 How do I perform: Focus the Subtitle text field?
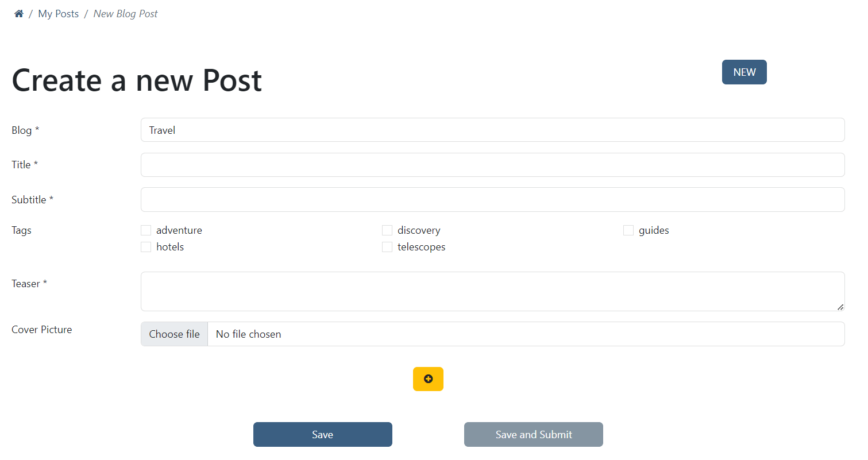pyautogui.click(x=492, y=199)
